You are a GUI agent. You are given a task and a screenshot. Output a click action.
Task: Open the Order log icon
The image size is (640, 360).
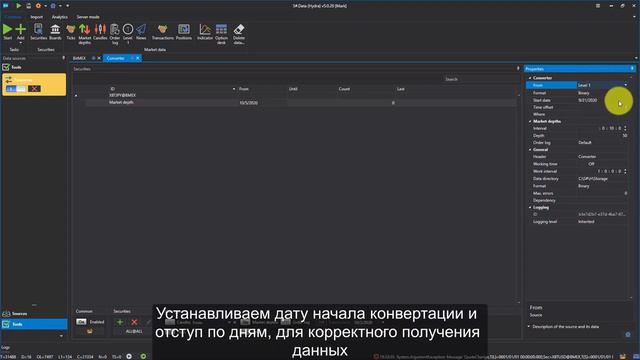[115, 29]
